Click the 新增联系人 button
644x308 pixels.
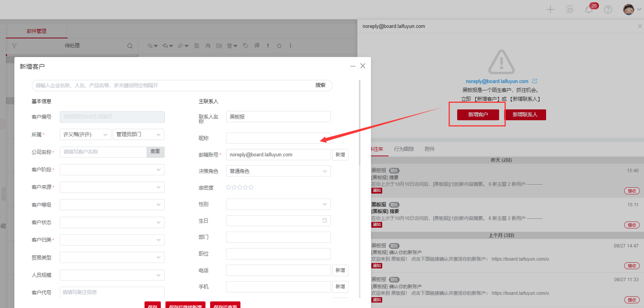[525, 115]
